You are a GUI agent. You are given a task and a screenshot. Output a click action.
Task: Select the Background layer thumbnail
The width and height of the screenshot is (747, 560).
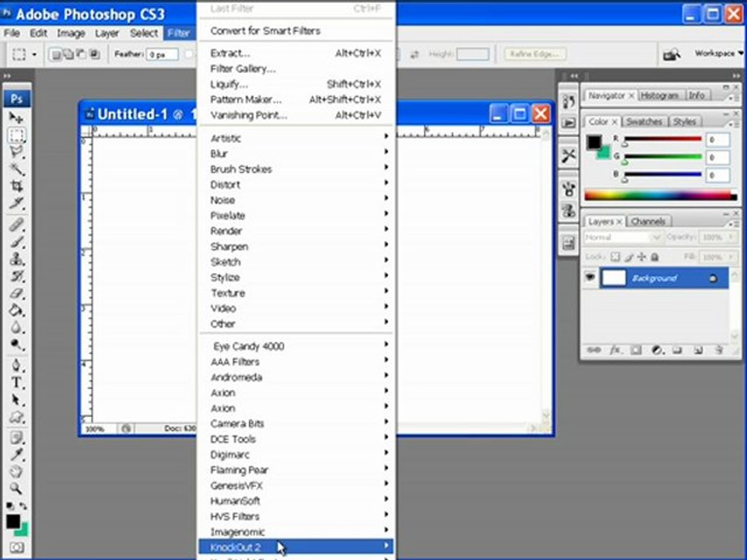coord(614,278)
